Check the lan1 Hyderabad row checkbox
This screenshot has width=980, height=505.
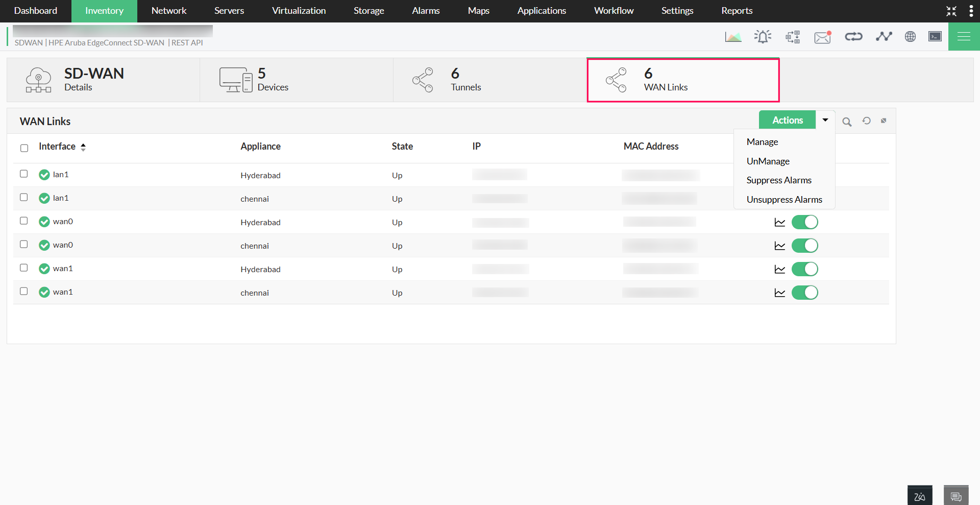[24, 174]
